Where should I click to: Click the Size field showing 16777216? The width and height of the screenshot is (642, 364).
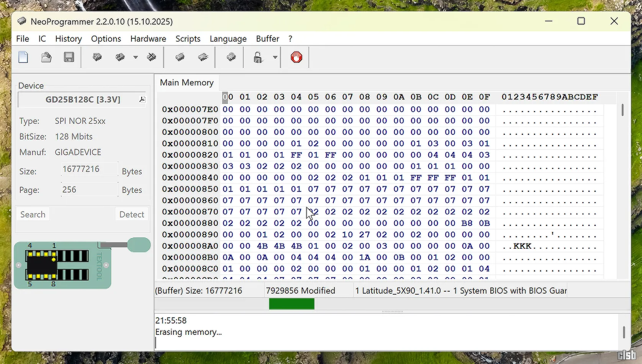click(x=89, y=169)
